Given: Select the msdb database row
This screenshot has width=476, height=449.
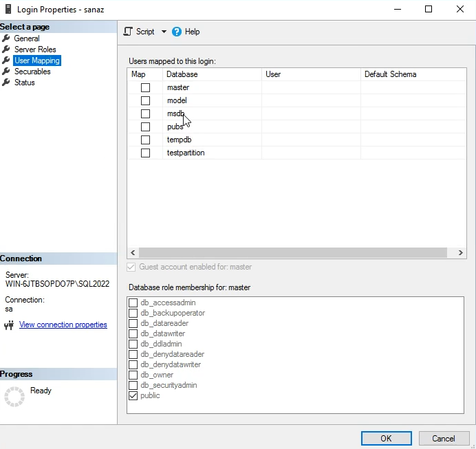Looking at the screenshot, I should coord(297,113).
